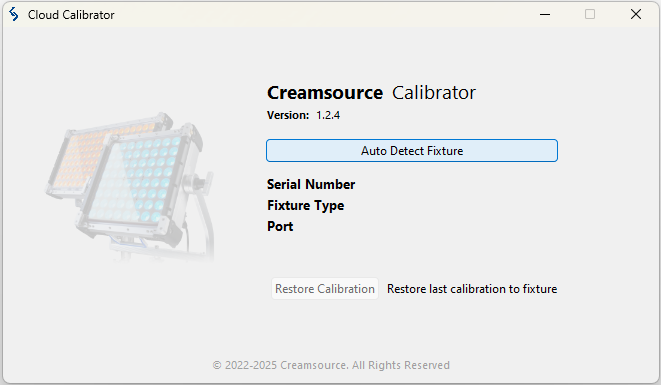Click the Cloud Calibrator app icon in title bar

13,14
